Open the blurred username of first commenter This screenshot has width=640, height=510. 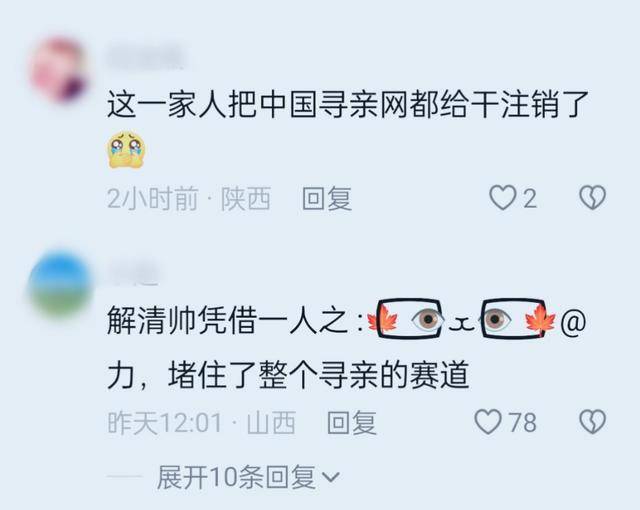145,58
